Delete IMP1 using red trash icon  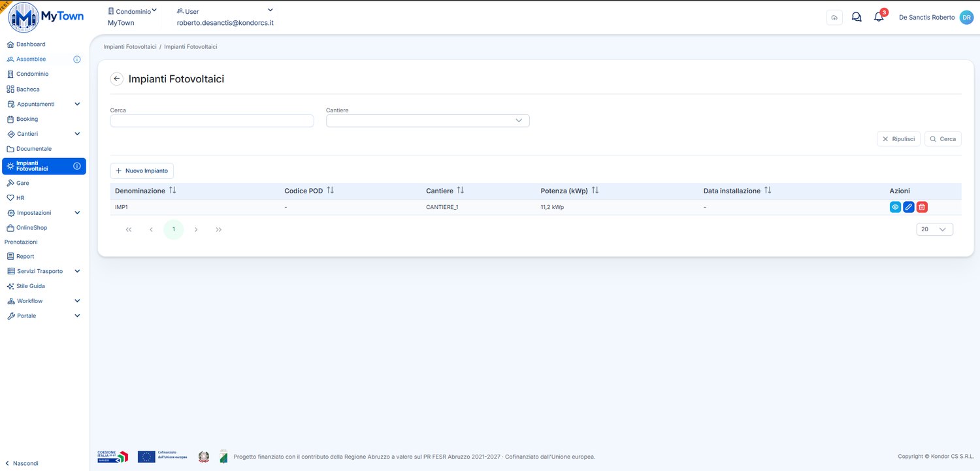coord(922,207)
